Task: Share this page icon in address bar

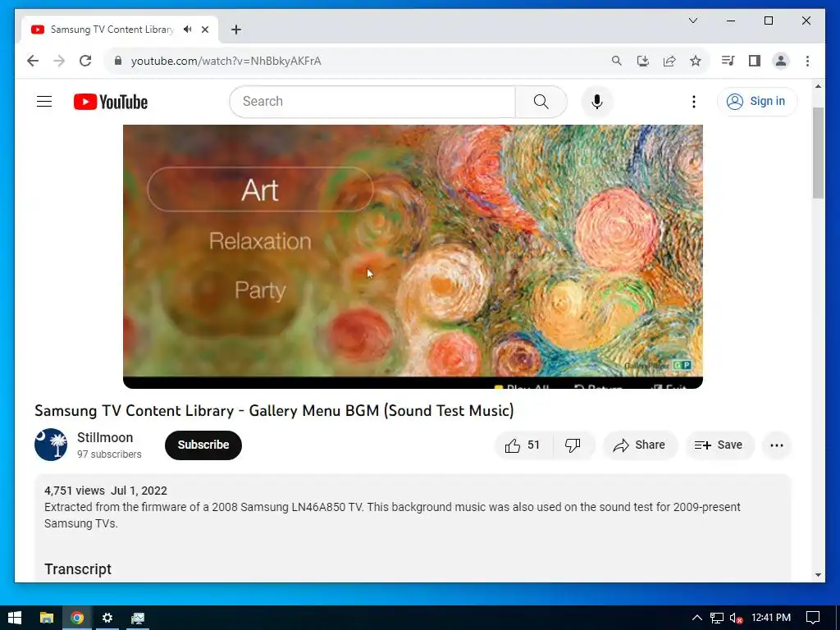Action: (x=669, y=61)
